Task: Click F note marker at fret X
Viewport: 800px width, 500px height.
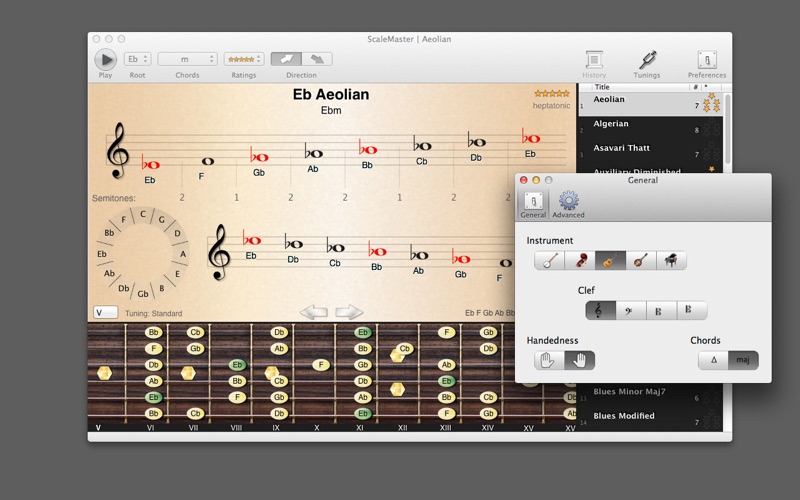Action: [x=321, y=365]
